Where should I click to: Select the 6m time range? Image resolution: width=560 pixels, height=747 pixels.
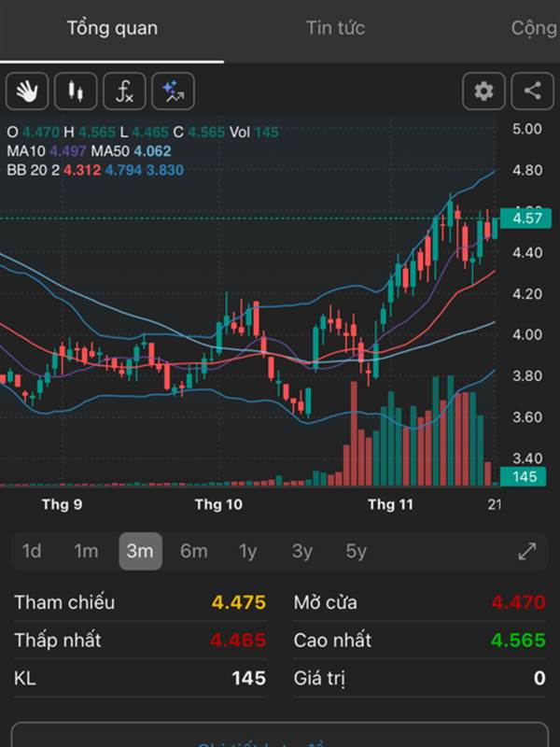pos(194,551)
